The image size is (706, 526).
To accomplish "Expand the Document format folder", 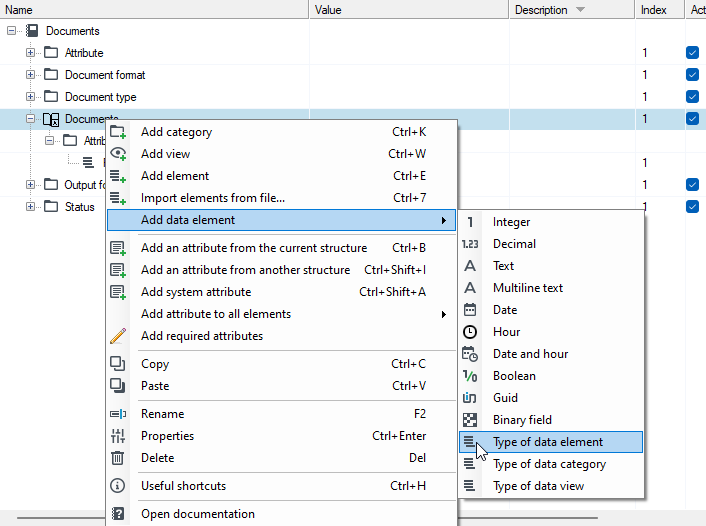I will [30, 75].
